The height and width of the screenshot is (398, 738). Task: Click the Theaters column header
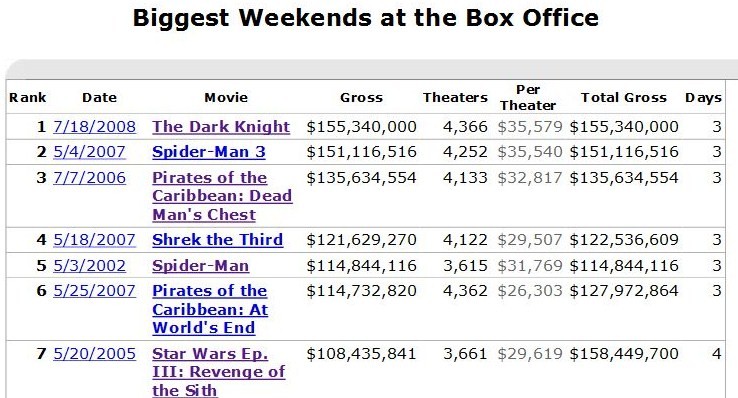click(x=455, y=97)
